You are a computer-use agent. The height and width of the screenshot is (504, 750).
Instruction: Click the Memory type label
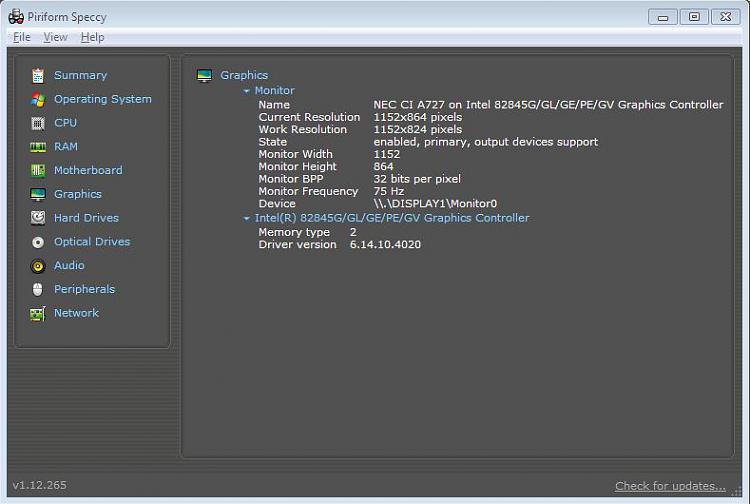click(x=294, y=232)
